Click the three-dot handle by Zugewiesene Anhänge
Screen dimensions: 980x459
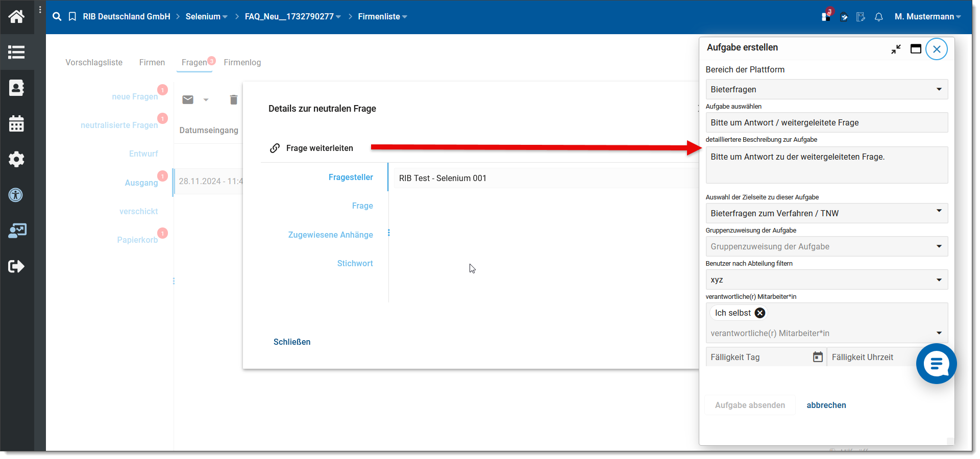pos(389,233)
